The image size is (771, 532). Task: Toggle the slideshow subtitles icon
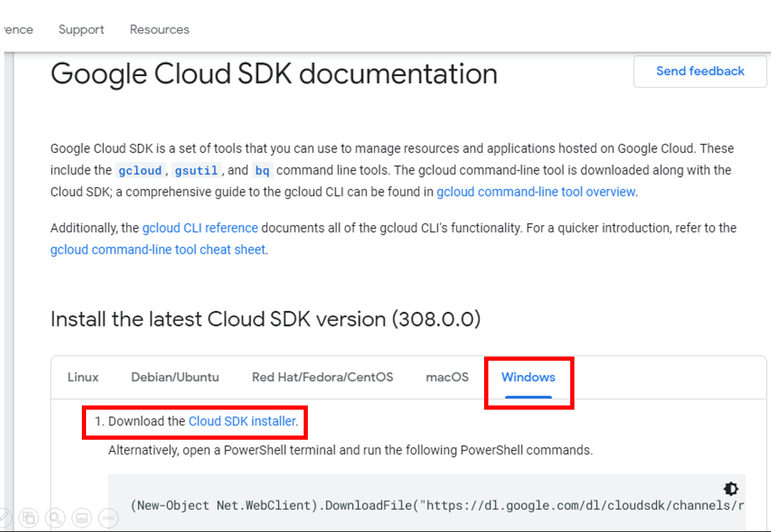coord(82,518)
